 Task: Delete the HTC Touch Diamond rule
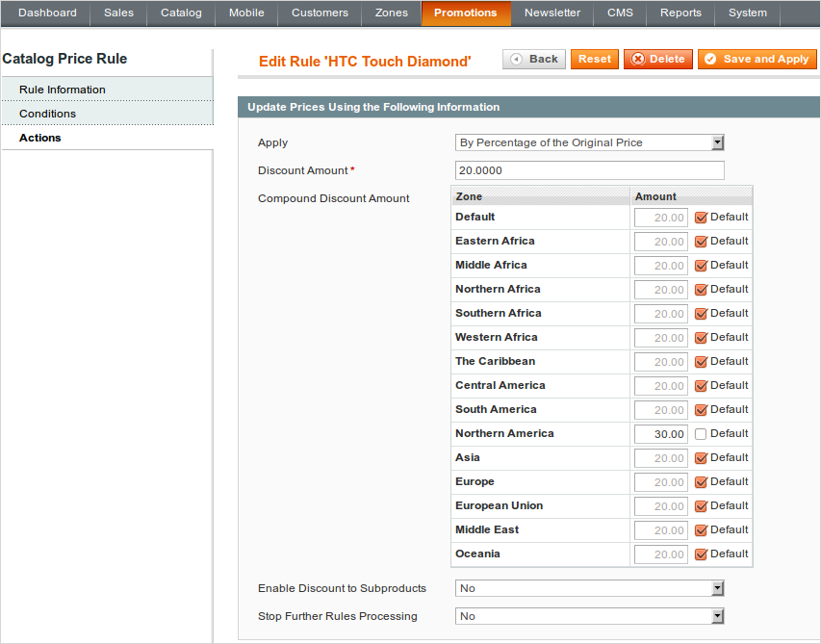pyautogui.click(x=657, y=59)
